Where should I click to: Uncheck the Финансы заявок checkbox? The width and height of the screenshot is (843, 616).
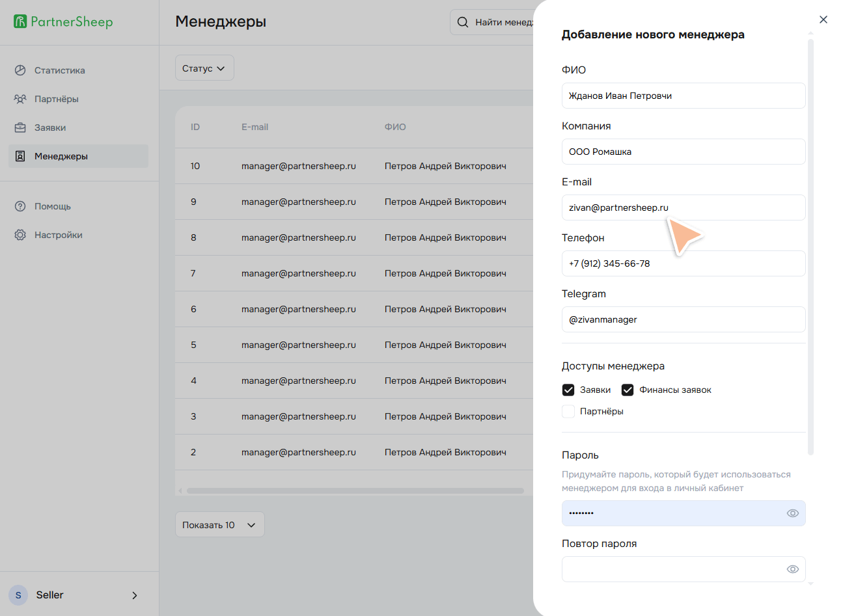point(628,390)
